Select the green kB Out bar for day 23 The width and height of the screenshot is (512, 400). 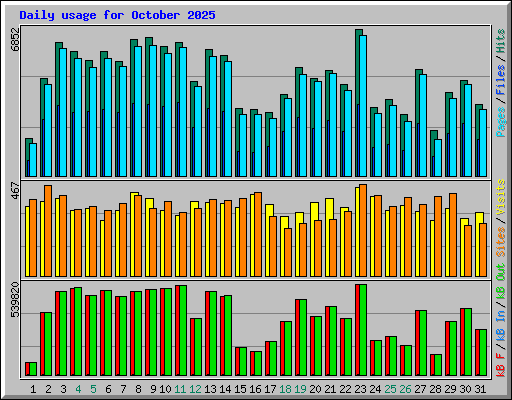coord(363,330)
